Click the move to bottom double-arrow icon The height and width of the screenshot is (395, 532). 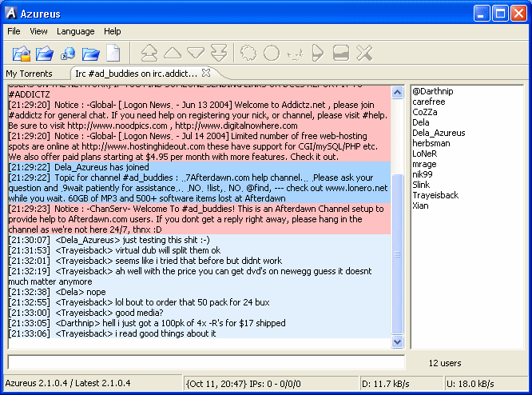(x=219, y=53)
